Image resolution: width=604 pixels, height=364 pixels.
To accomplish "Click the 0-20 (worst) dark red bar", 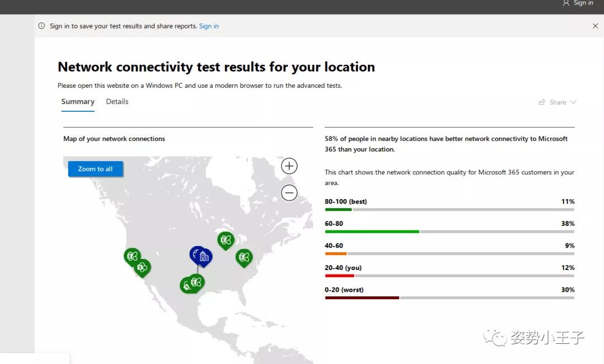I will (x=450, y=298).
